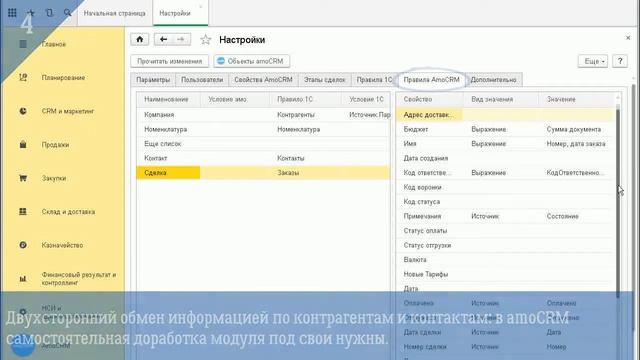Select Код воронки property row

point(505,187)
